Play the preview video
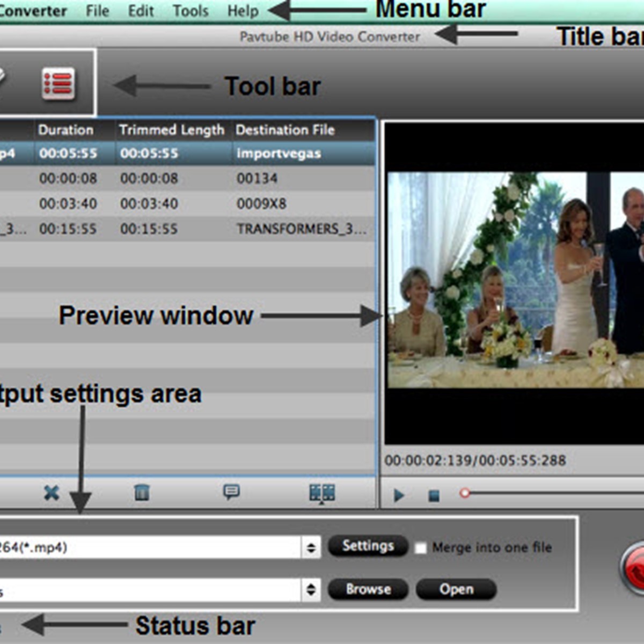644x644 pixels. (399, 495)
